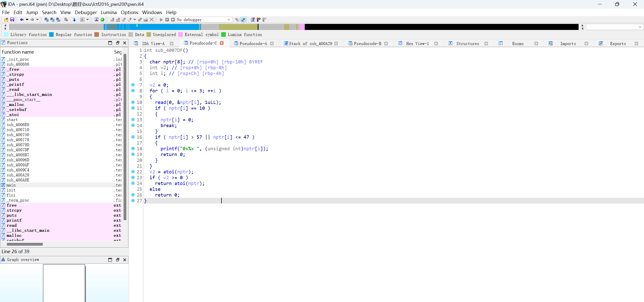
Task: Click the convert-to-string icon
Action: [x=124, y=20]
